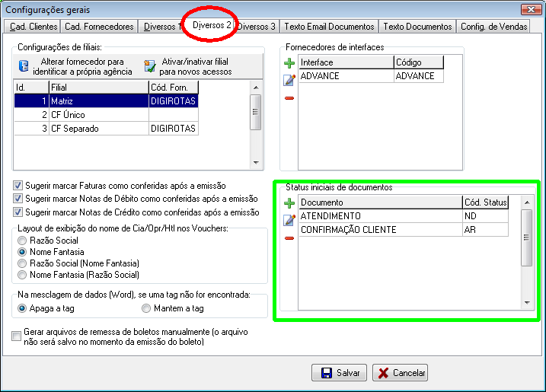Screen dimensions: 546x392
Task: Click Ativar/inativar filial para novos acessos
Action: coord(188,66)
